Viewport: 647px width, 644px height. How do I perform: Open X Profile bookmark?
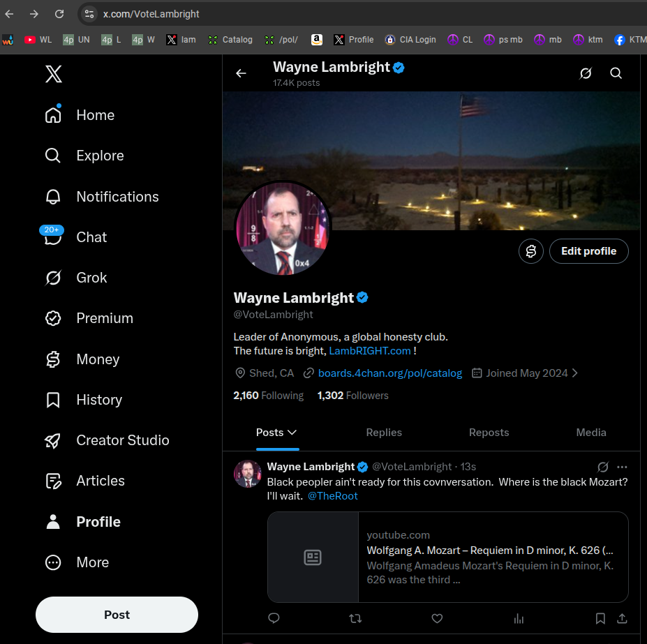click(354, 40)
